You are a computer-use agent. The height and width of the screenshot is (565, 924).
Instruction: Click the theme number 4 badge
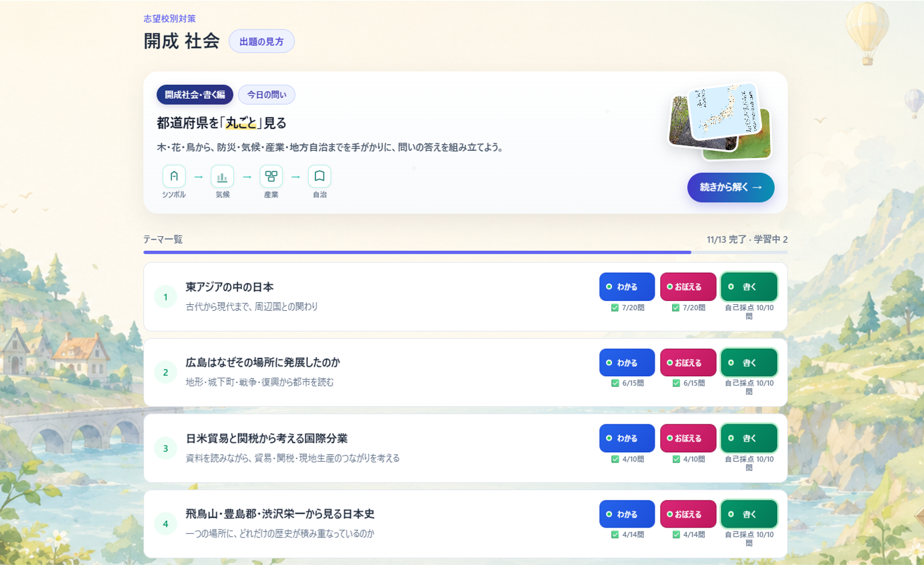click(x=165, y=524)
